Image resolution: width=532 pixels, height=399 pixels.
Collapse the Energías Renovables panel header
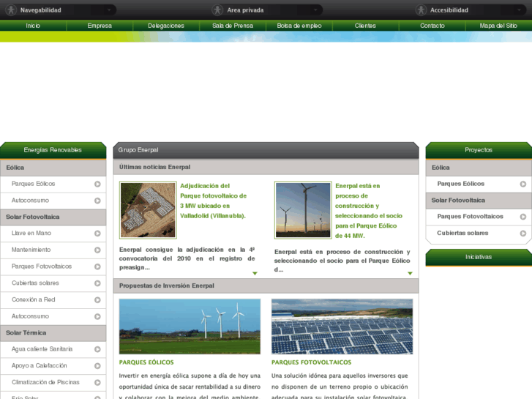[53, 150]
